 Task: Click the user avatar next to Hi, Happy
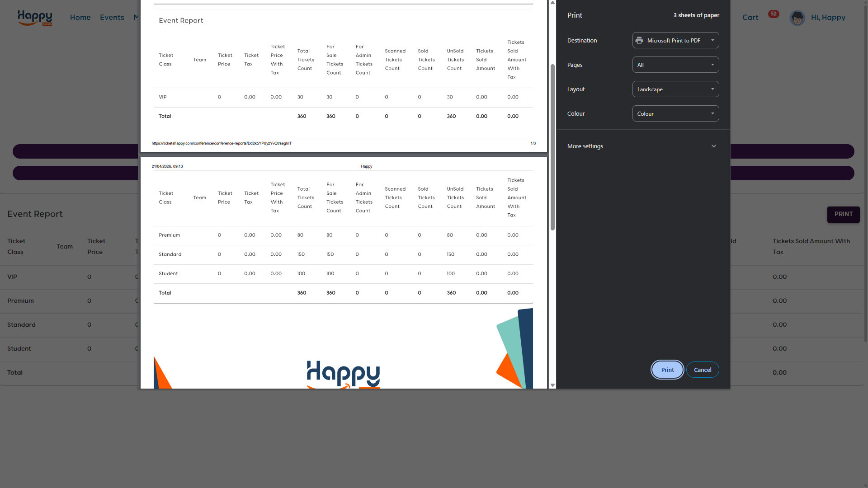[x=797, y=18]
